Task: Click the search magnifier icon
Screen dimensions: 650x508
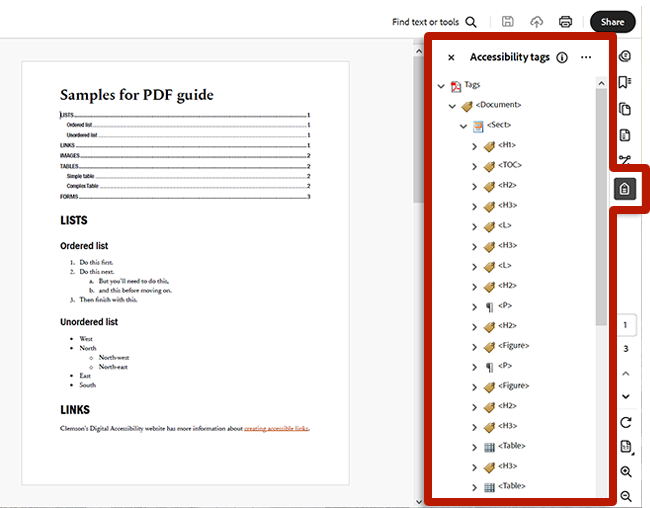Action: (x=471, y=22)
